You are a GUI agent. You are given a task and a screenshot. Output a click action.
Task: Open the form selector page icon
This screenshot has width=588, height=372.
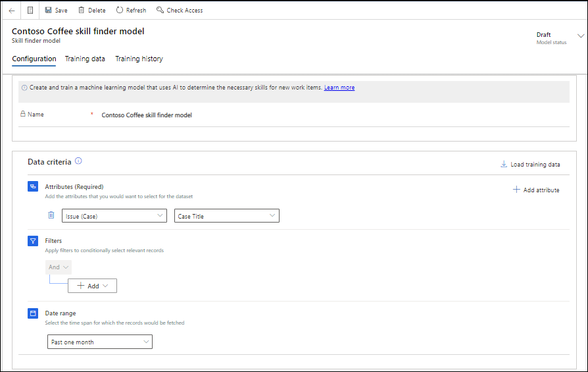pos(30,11)
